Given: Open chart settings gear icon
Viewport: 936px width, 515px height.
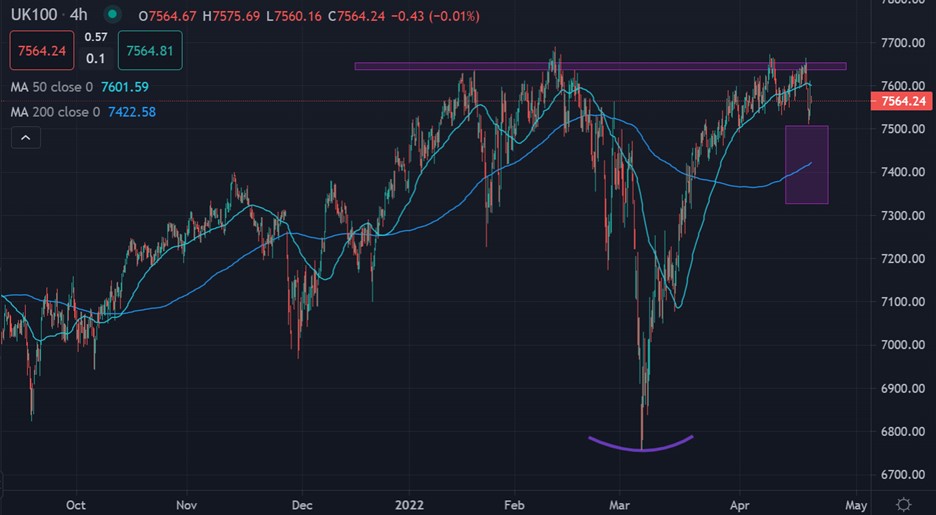Looking at the screenshot, I should (x=904, y=505).
